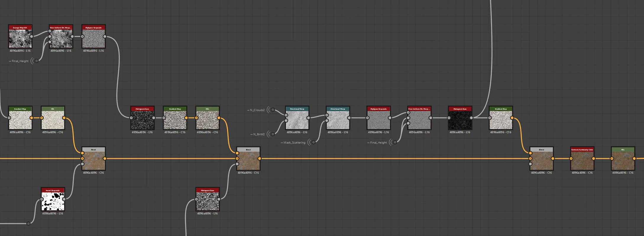Select the rightmost HSL node
This screenshot has height=236, width=644.
click(623, 159)
